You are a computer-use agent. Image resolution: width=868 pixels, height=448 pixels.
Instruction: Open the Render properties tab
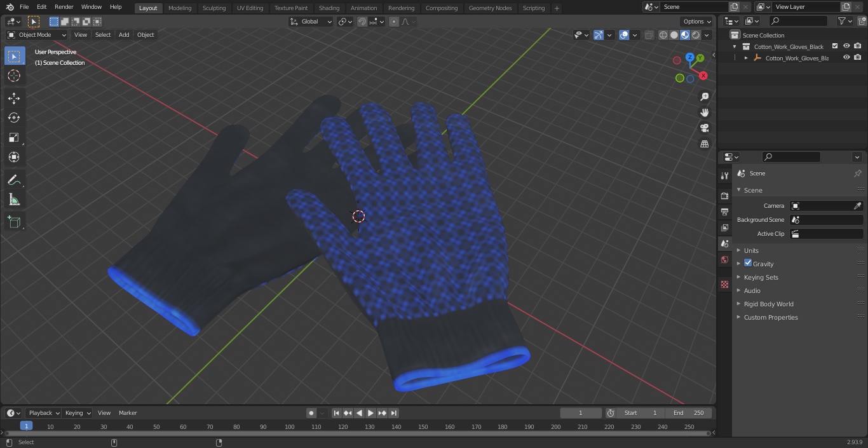point(724,196)
